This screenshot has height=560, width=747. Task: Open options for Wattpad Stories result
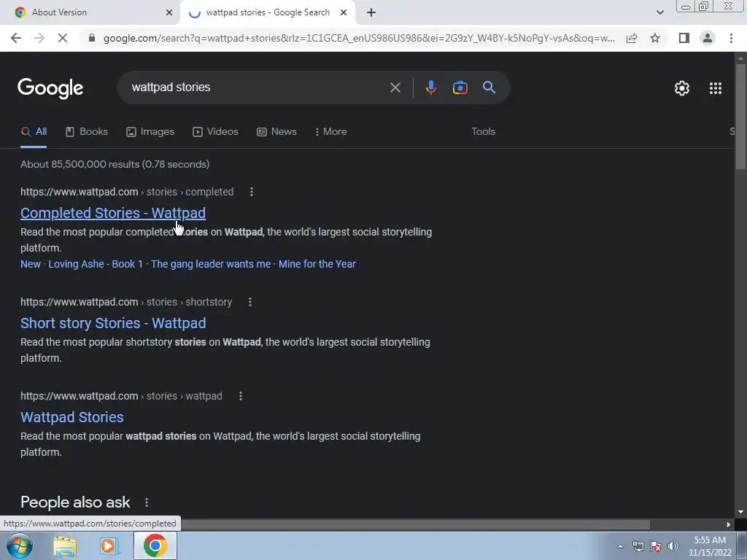pos(241,396)
